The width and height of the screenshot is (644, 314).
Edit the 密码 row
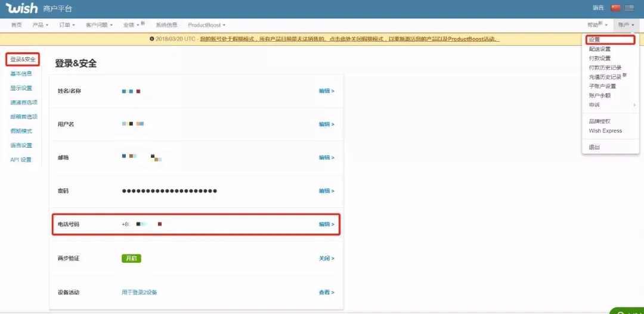pyautogui.click(x=327, y=191)
